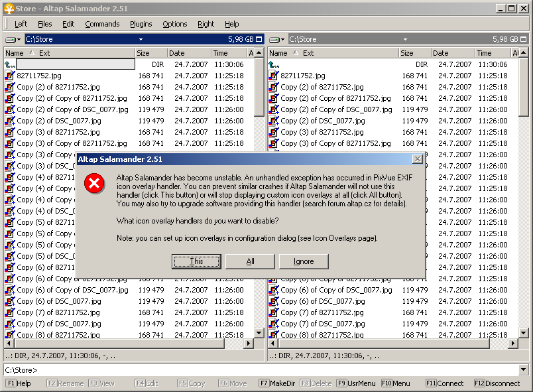This screenshot has width=533, height=392.
Task: Open the Options menu
Action: tap(175, 24)
